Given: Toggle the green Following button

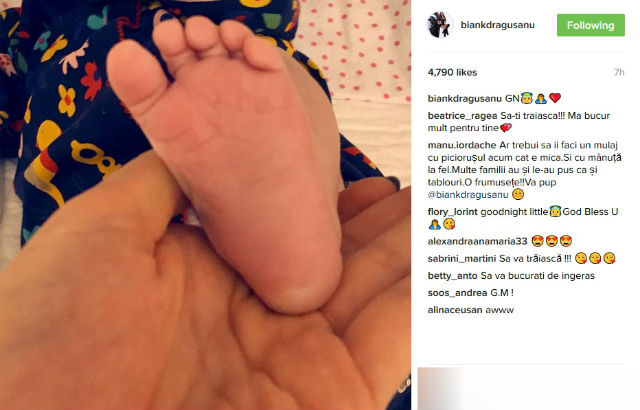Looking at the screenshot, I should (x=591, y=25).
